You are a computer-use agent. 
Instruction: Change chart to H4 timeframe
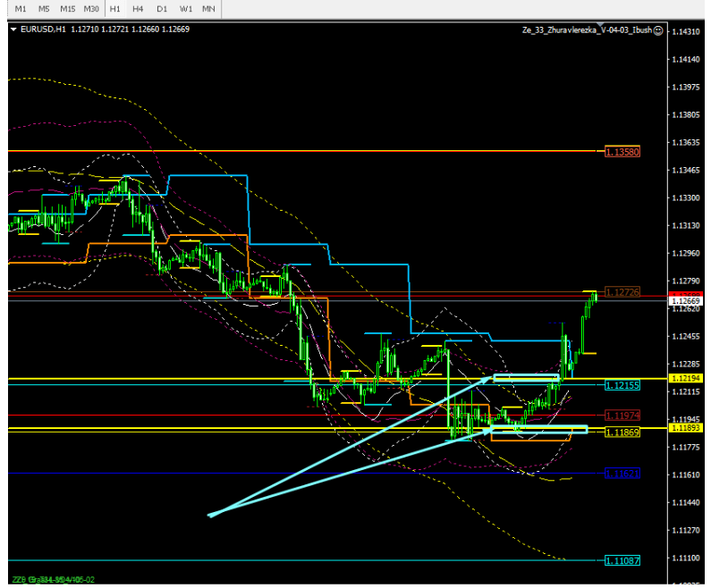[138, 8]
